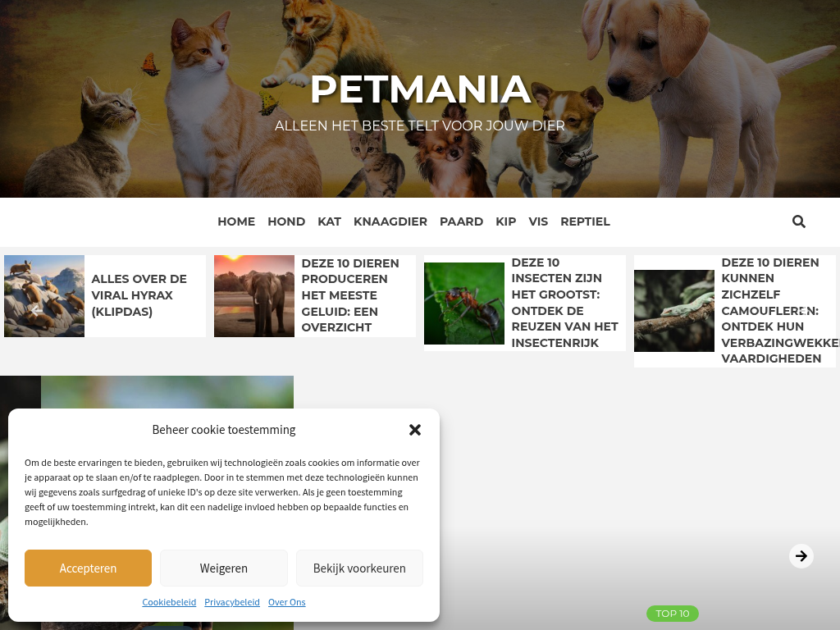Click the next slide arrow button
Screen dimensions: 840x630
[801, 556]
